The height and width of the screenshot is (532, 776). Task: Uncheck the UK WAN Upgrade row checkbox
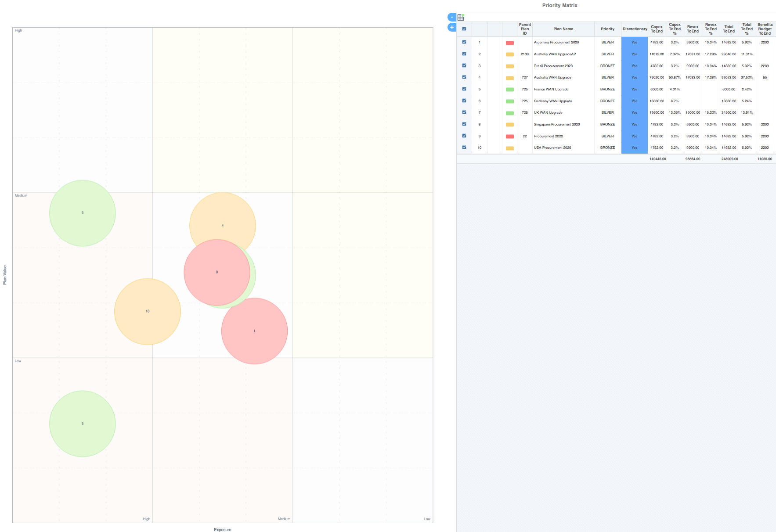(464, 112)
